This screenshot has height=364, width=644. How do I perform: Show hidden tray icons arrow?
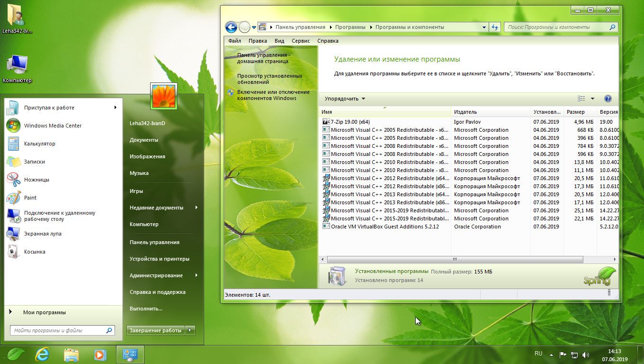551,355
